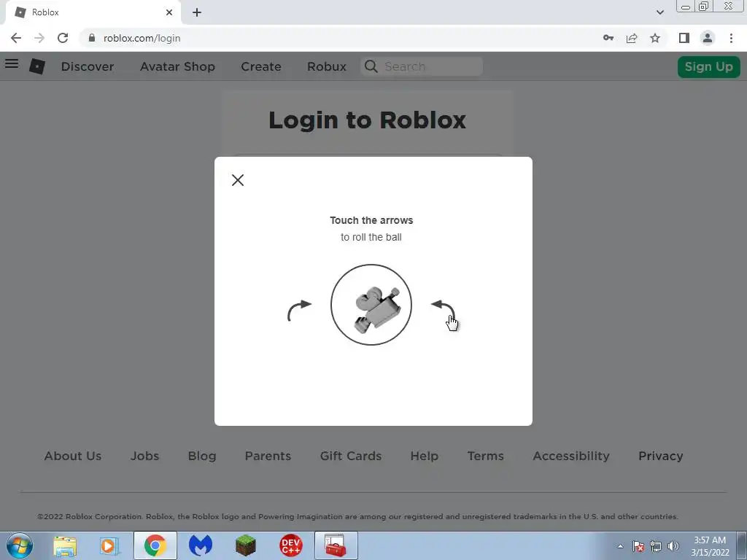The height and width of the screenshot is (560, 747).
Task: Open the About Us link
Action: click(x=73, y=456)
